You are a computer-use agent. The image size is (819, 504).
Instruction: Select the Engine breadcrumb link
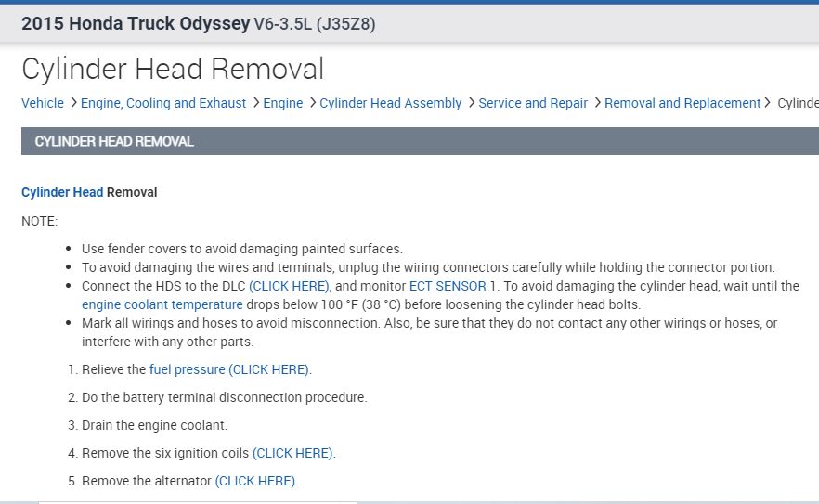pyautogui.click(x=283, y=103)
